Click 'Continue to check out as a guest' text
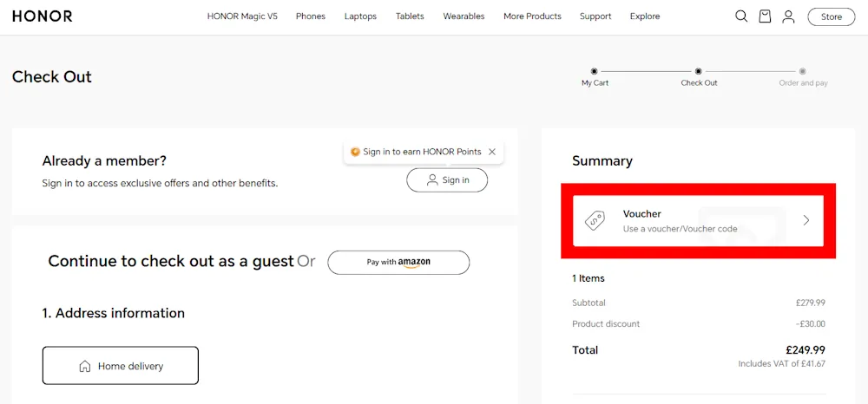The height and width of the screenshot is (404, 868). pos(171,261)
